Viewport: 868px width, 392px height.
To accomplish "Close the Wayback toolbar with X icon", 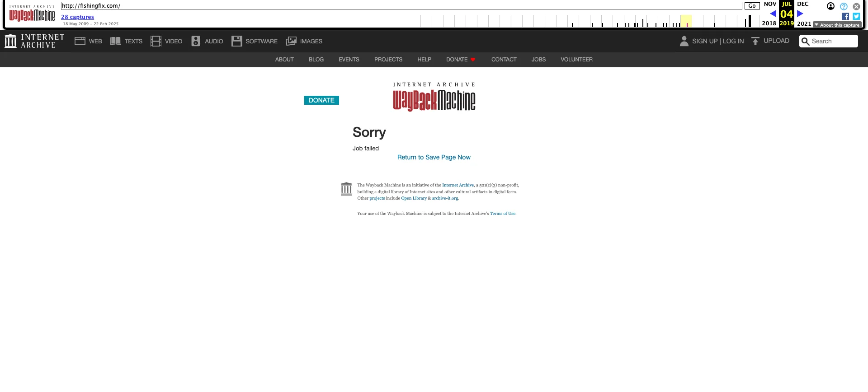I will 856,6.
